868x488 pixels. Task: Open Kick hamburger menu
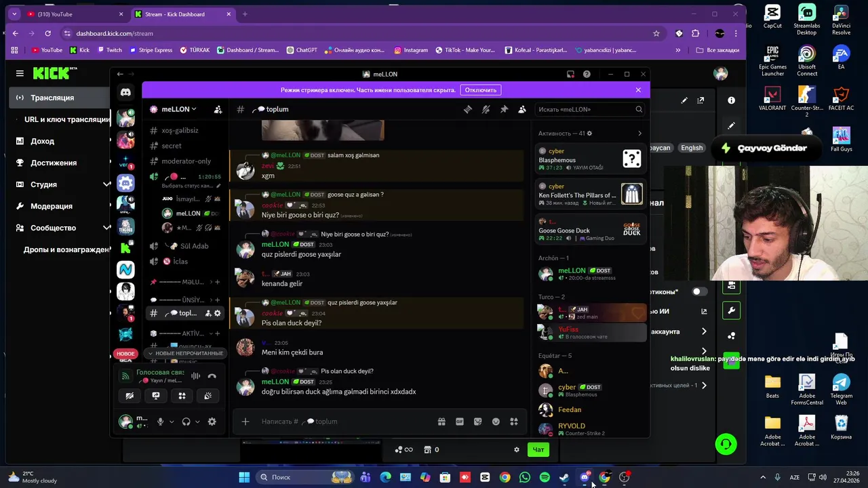[20, 73]
